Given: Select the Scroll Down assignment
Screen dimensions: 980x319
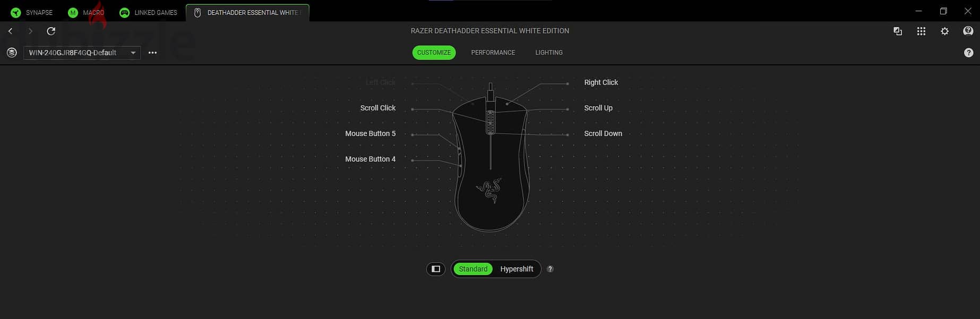Looking at the screenshot, I should pyautogui.click(x=603, y=133).
